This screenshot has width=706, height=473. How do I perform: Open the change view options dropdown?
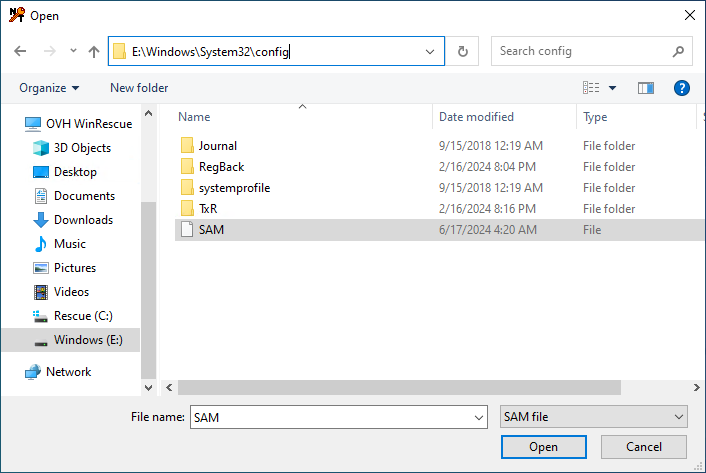[612, 88]
